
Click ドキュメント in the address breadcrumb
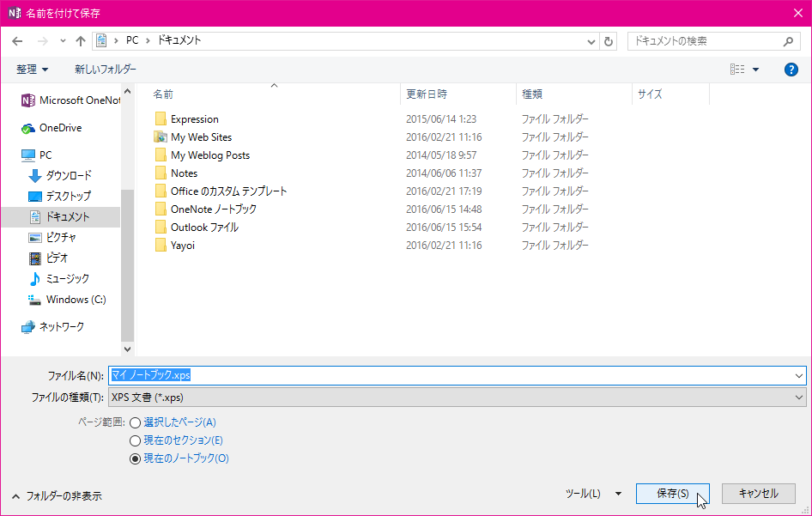tap(179, 40)
